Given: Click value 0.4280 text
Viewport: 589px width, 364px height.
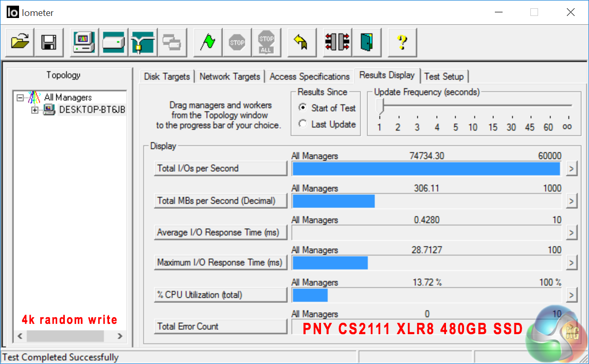Looking at the screenshot, I should coord(427,220).
